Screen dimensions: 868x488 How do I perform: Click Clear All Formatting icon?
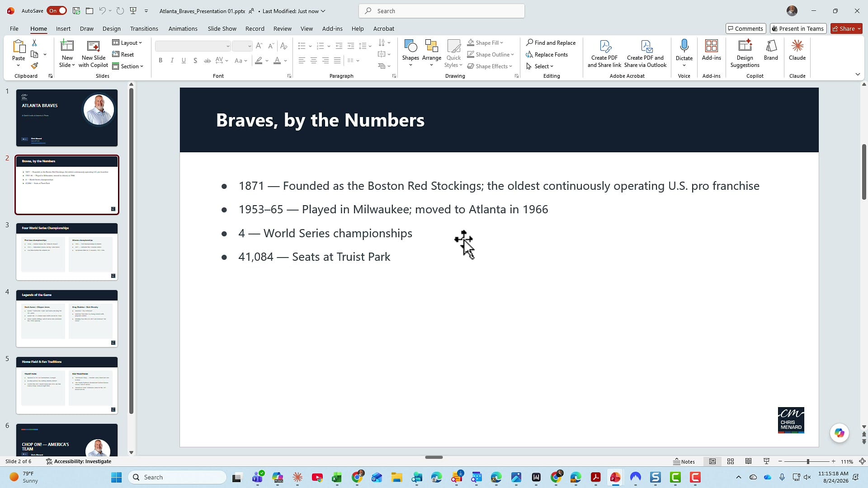coord(283,46)
